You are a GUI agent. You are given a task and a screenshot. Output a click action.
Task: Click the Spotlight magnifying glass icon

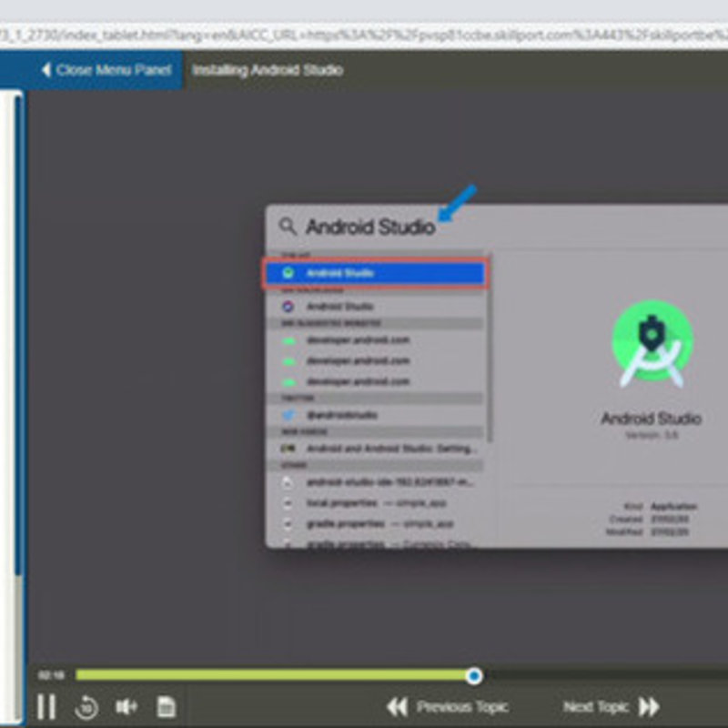[x=288, y=227]
